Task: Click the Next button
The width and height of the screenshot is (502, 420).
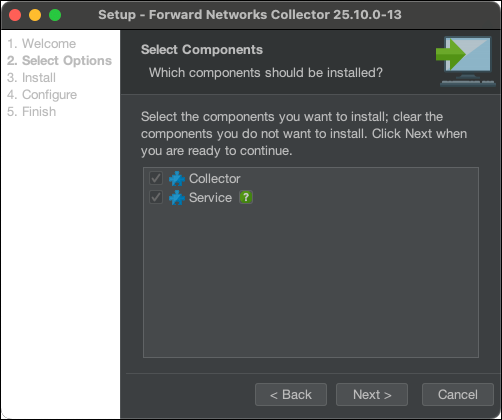Action: point(372,395)
